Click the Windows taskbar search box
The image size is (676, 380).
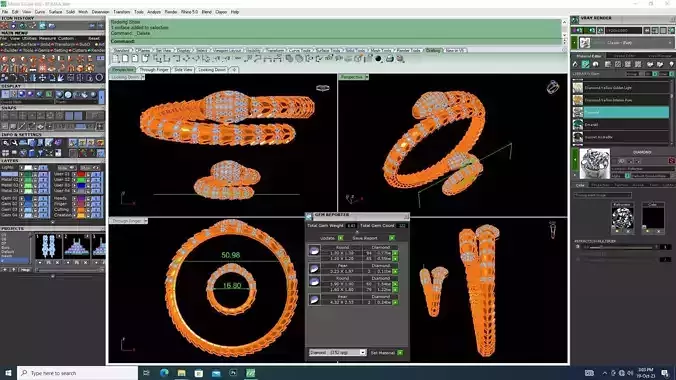point(78,373)
